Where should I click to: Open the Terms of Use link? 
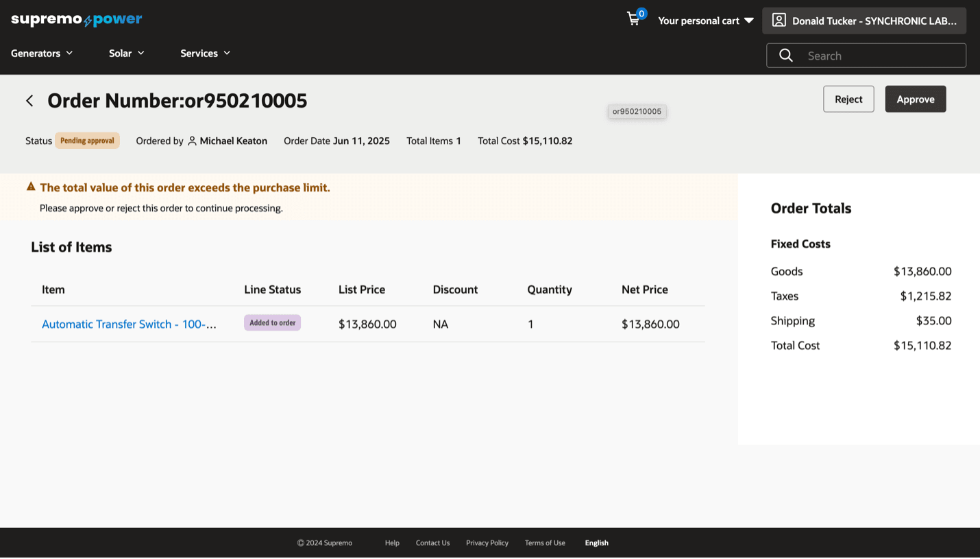pos(545,543)
